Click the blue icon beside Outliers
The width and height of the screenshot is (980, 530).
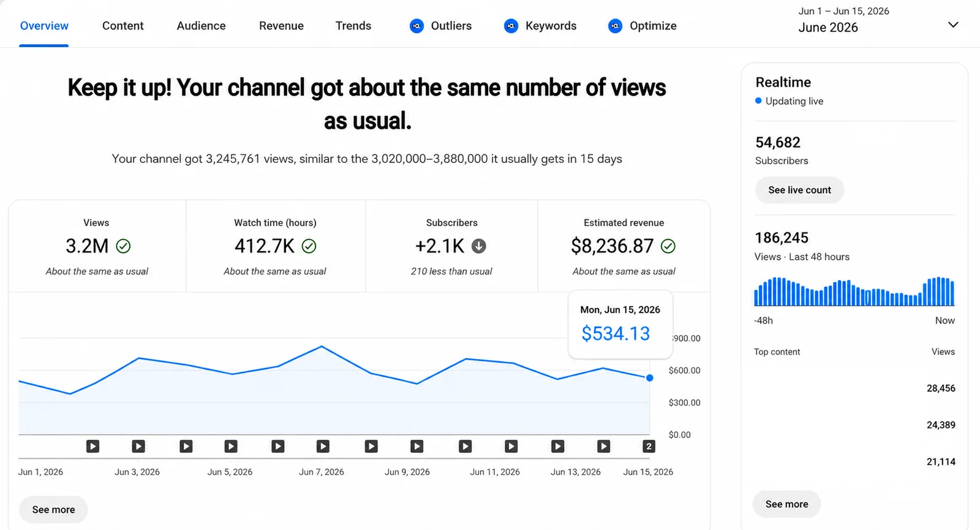[417, 26]
